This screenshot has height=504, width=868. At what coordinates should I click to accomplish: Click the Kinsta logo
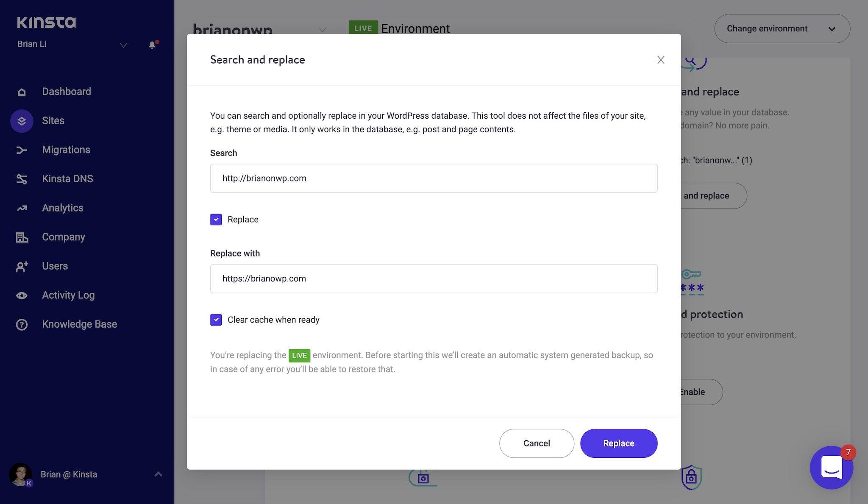coord(47,22)
